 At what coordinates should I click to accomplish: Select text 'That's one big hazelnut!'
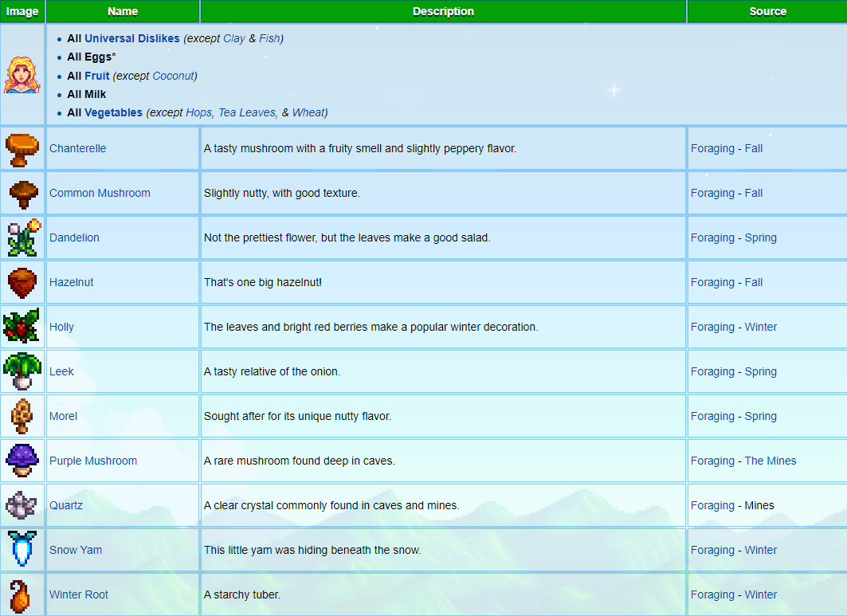[x=262, y=282]
